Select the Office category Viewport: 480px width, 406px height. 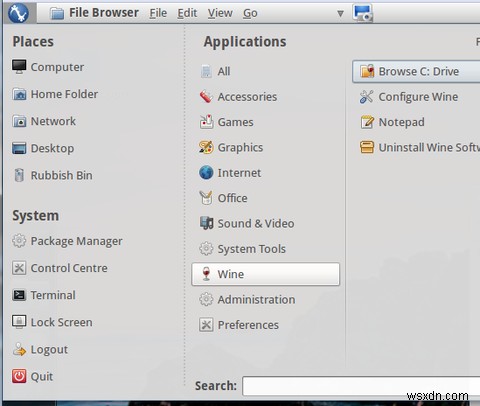click(x=266, y=198)
